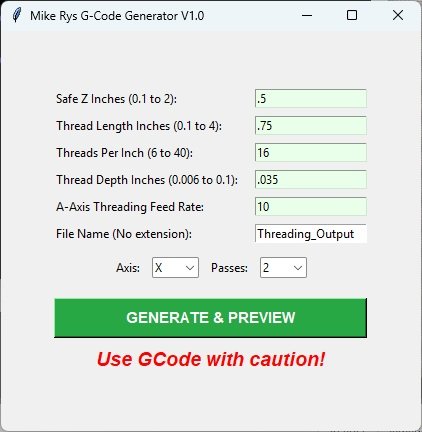Focus the Thread Depth Inches entry
Image resolution: width=422 pixels, height=432 pixels.
click(x=311, y=180)
